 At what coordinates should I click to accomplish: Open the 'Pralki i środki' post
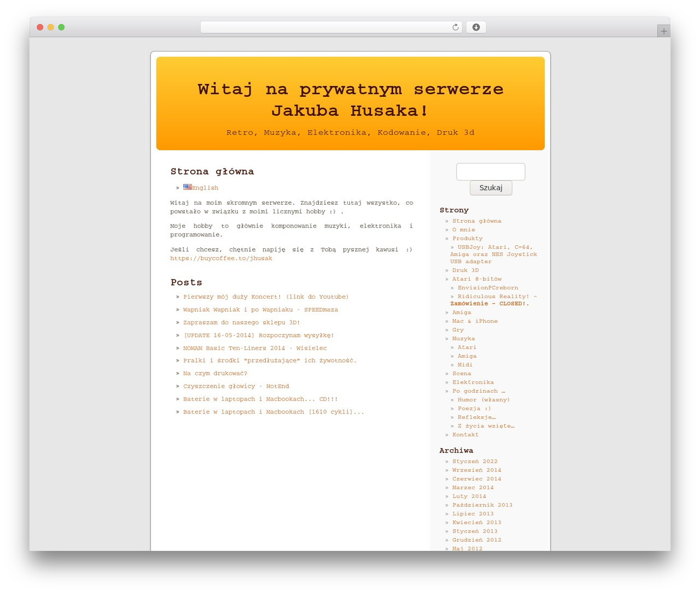pos(270,361)
